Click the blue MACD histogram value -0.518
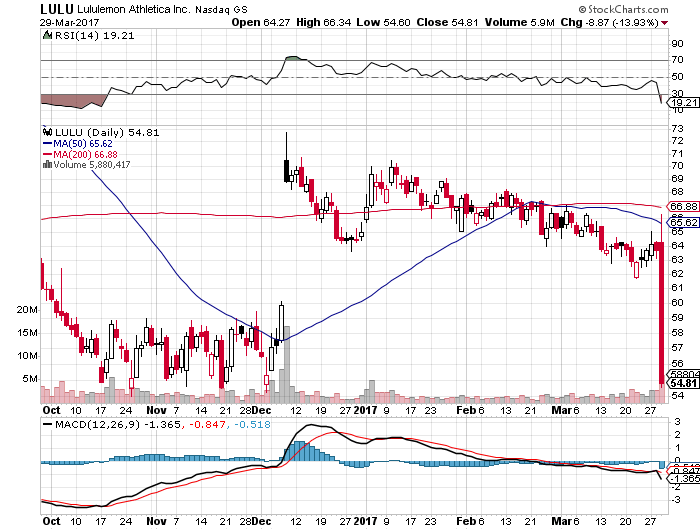This screenshot has height=530, width=700. click(x=252, y=425)
